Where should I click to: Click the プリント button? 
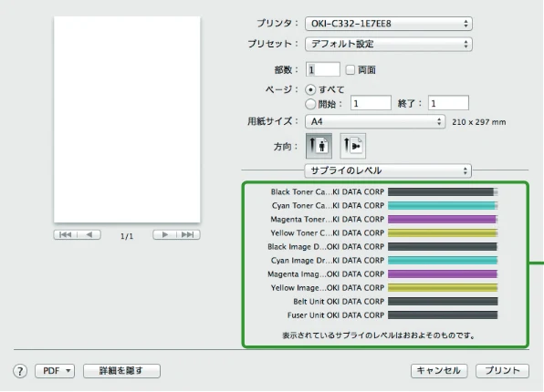[x=502, y=371]
